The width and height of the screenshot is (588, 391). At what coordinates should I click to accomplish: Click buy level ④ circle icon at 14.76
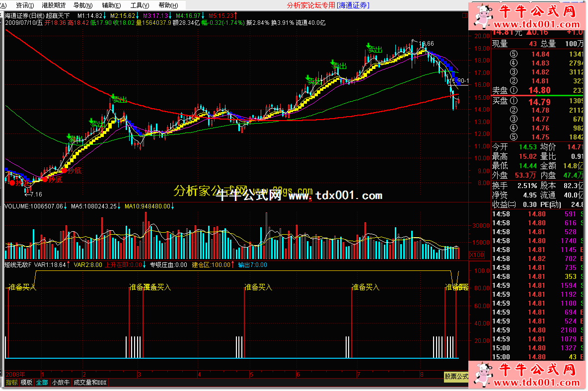pos(514,128)
